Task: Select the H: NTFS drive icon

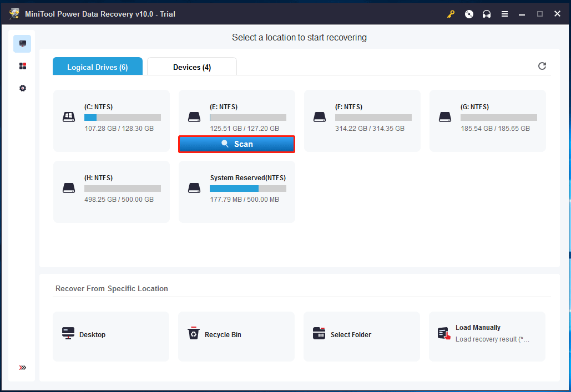Action: tap(69, 188)
